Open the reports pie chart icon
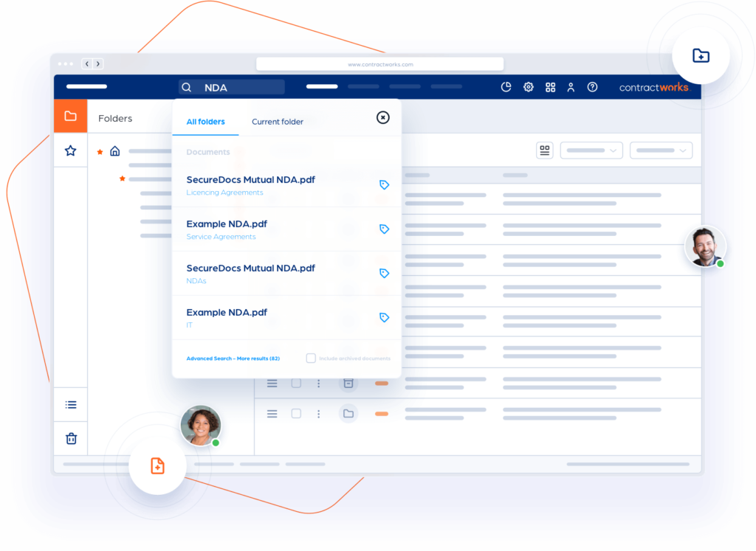Screen dimensions: 756x551 coord(506,87)
